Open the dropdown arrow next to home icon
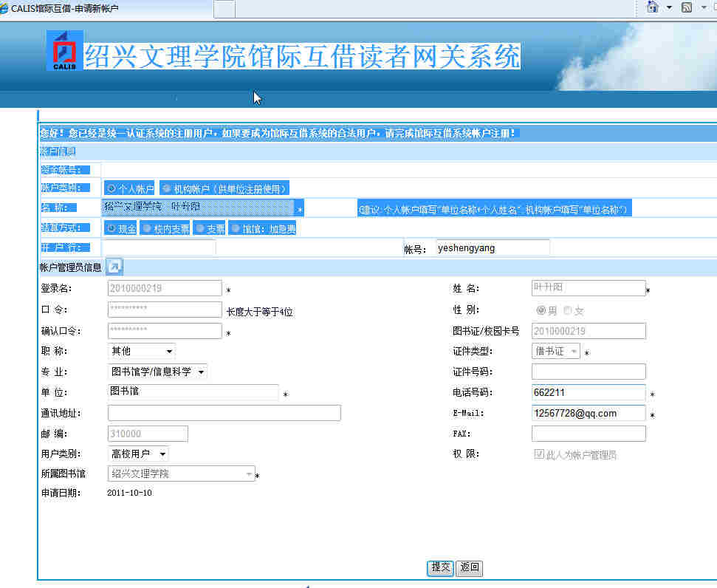This screenshot has height=588, width=717. point(669,7)
